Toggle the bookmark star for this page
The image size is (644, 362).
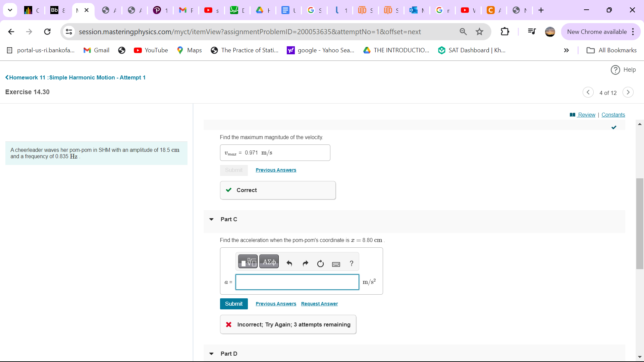pyautogui.click(x=480, y=32)
